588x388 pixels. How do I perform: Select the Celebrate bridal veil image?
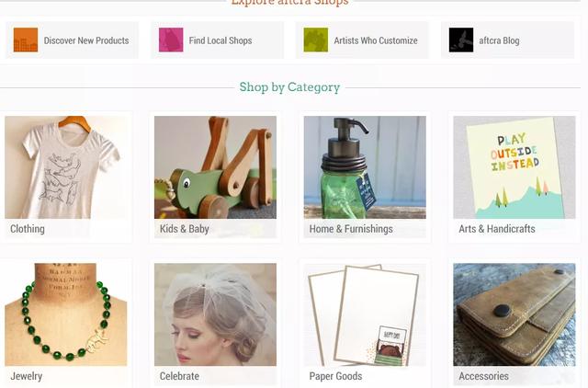(x=215, y=314)
